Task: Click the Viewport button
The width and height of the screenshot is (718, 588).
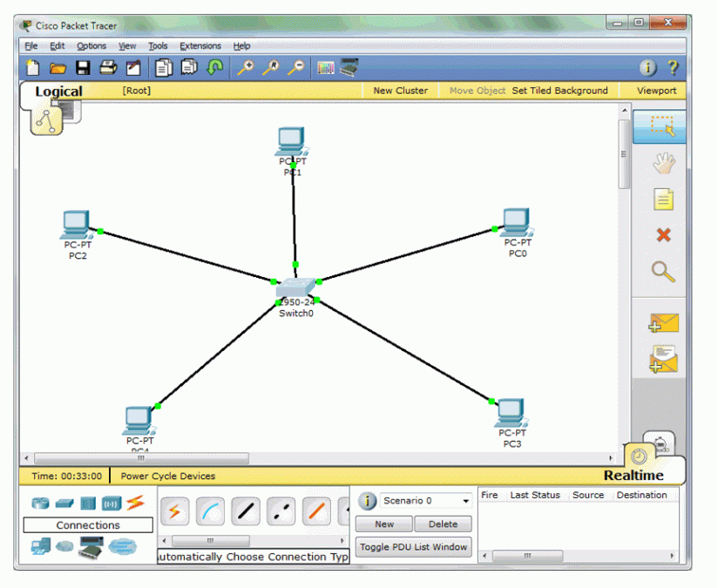Action: (656, 91)
